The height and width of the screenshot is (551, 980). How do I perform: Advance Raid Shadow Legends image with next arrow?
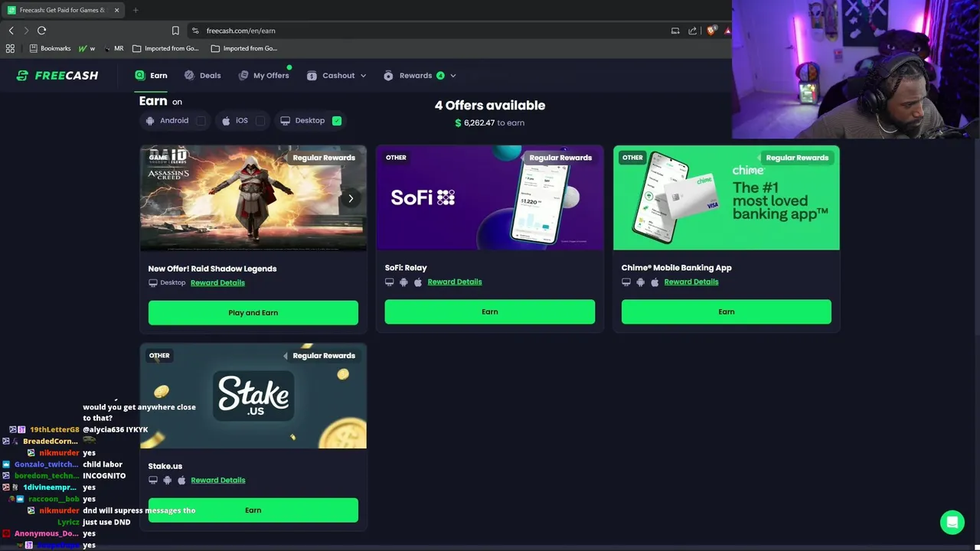point(351,198)
